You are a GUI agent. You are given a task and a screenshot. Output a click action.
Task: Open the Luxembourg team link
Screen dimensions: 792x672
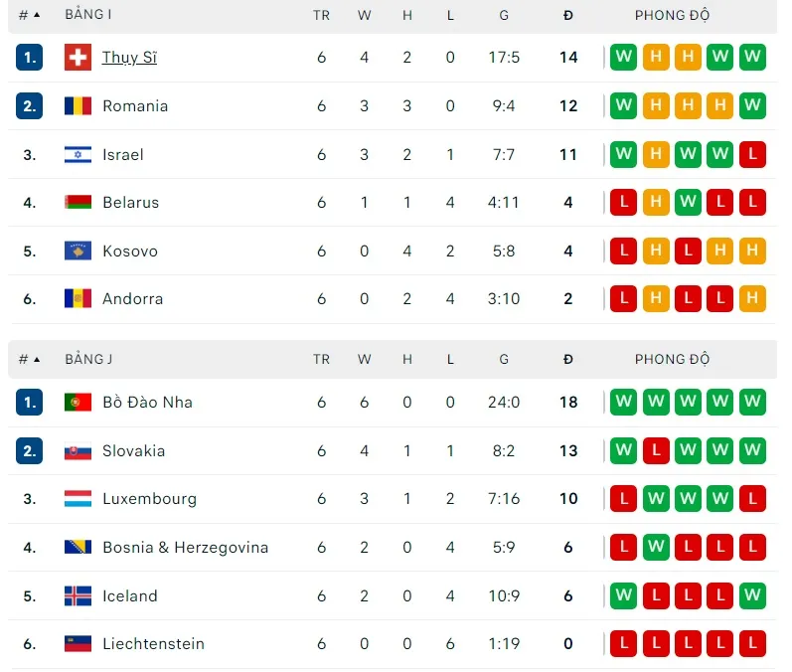[x=149, y=499]
